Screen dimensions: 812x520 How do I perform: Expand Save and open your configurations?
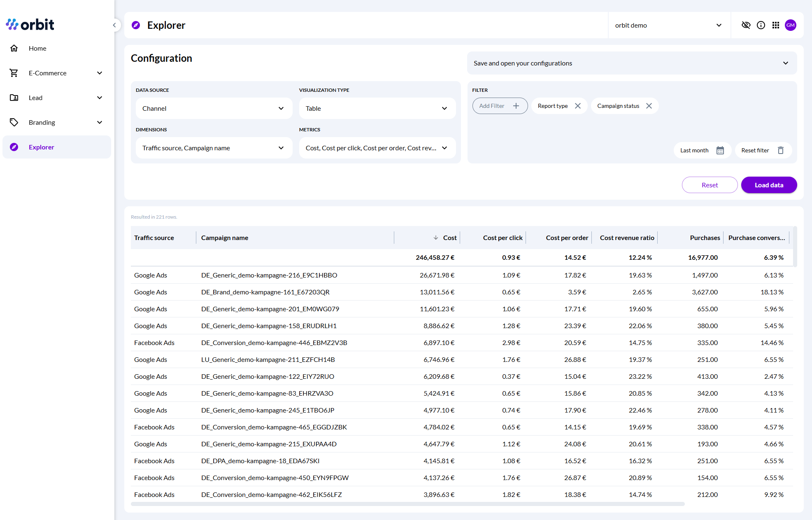pos(632,63)
